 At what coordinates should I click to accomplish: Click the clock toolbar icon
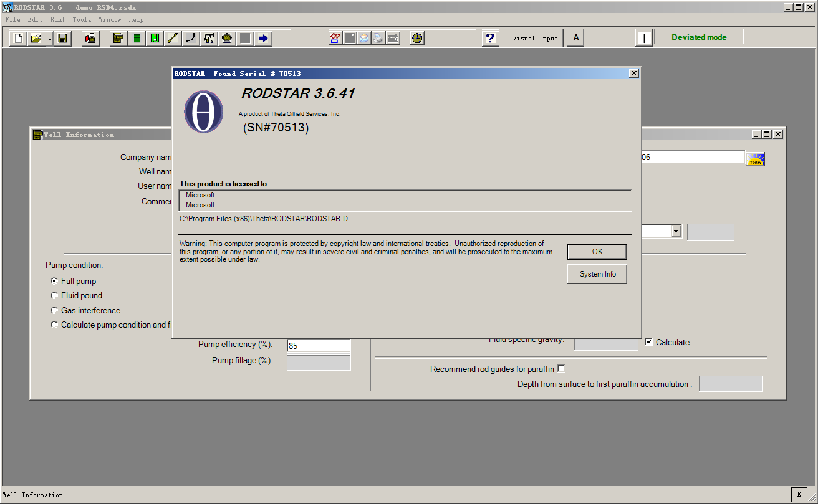click(417, 38)
